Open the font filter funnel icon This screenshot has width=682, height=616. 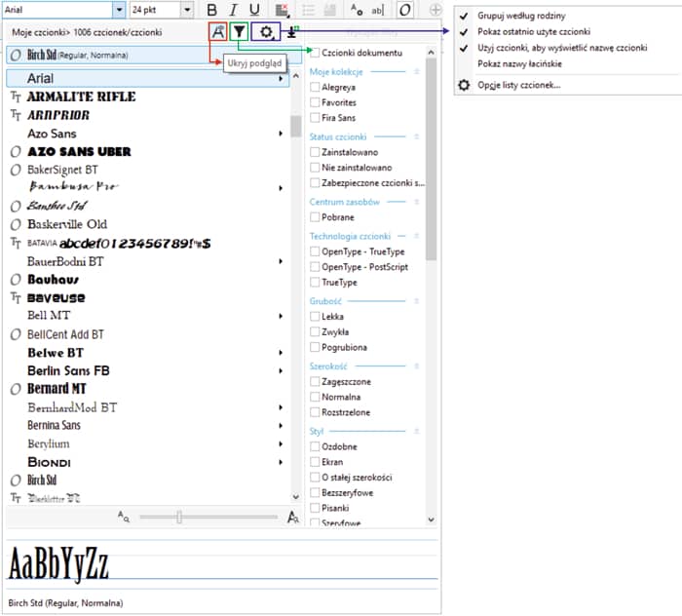(x=239, y=32)
